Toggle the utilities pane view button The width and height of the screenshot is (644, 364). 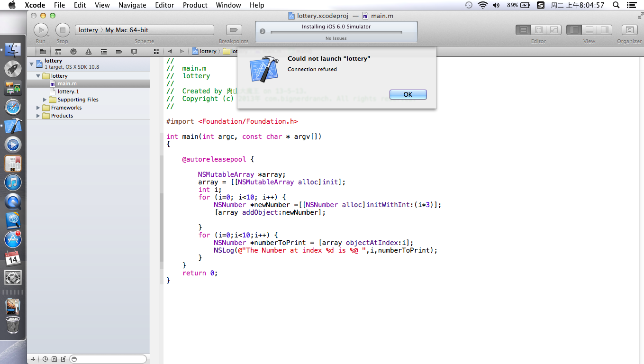tap(605, 30)
